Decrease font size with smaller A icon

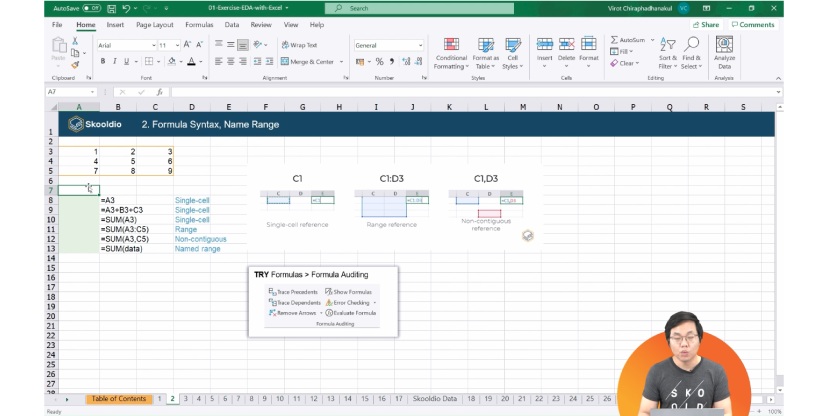click(200, 45)
